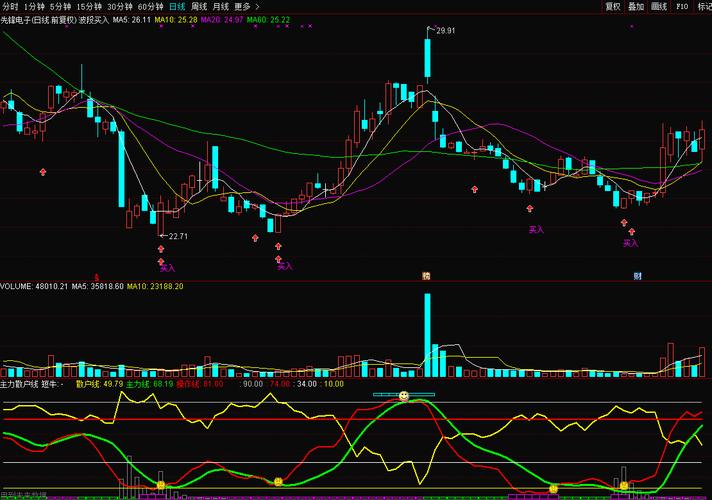The width and height of the screenshot is (712, 500).
Task: Click the leftmost red up arrow on chart
Action: click(43, 172)
